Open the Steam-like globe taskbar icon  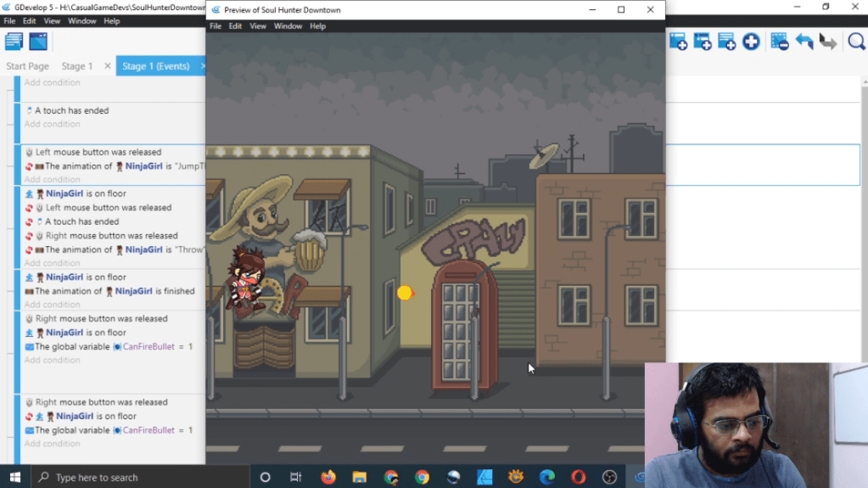(453, 477)
